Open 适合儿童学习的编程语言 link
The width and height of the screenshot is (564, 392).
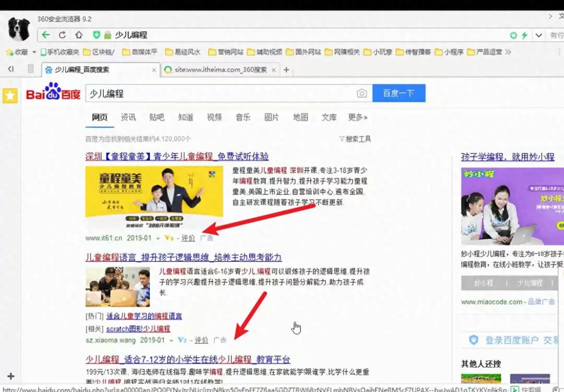[144, 316]
